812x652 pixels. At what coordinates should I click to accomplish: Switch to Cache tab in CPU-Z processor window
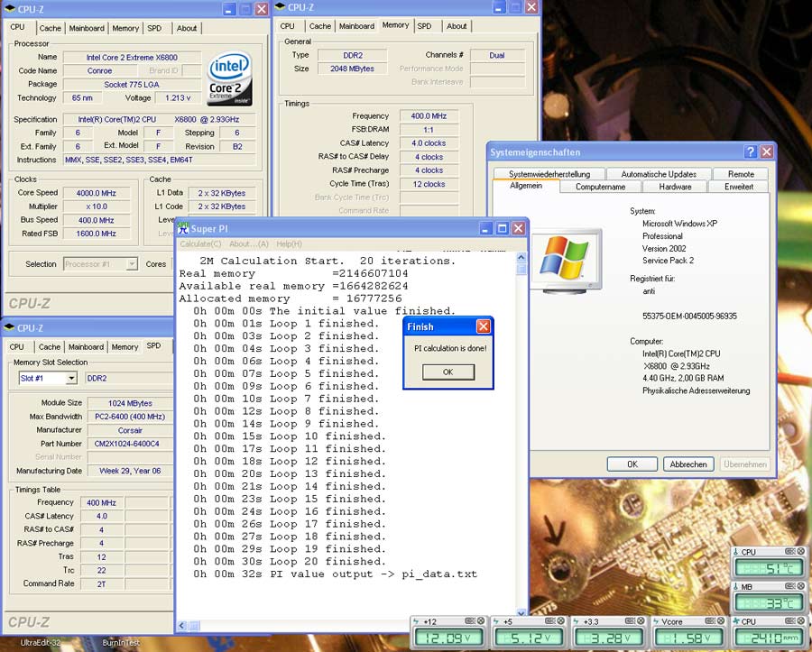click(x=51, y=29)
